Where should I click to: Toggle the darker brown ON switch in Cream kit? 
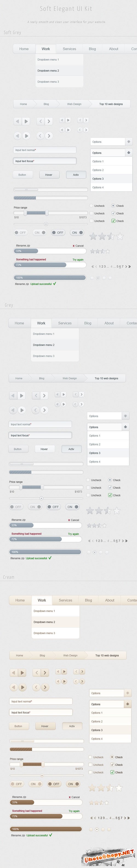[x=73, y=784]
